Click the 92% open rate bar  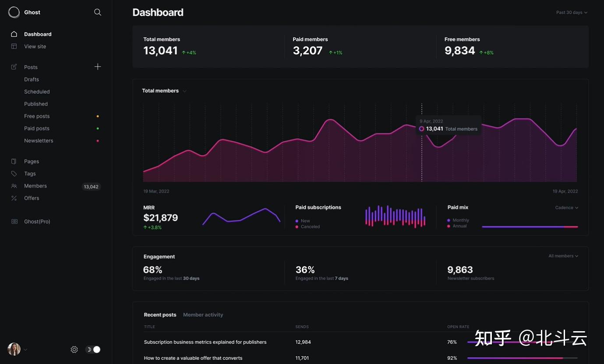[x=522, y=358]
